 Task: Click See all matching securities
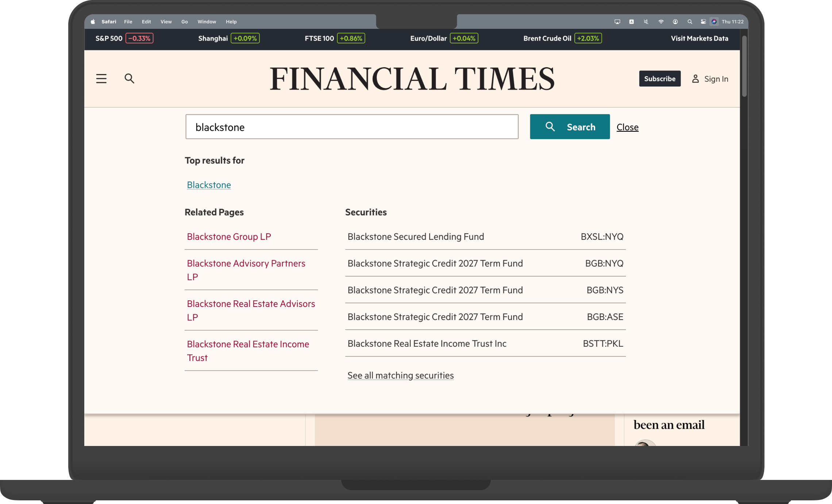coord(400,376)
